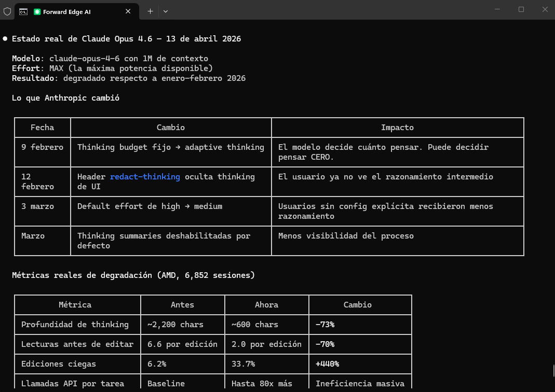The image size is (555, 392).
Task: Close the Forward Edge AI tab
Action: pyautogui.click(x=128, y=11)
